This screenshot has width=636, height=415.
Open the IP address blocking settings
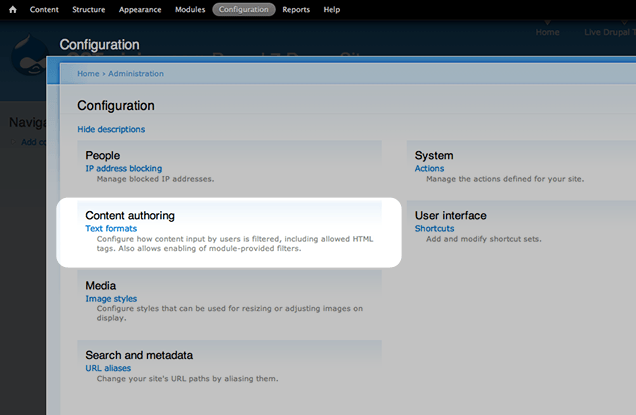123,169
